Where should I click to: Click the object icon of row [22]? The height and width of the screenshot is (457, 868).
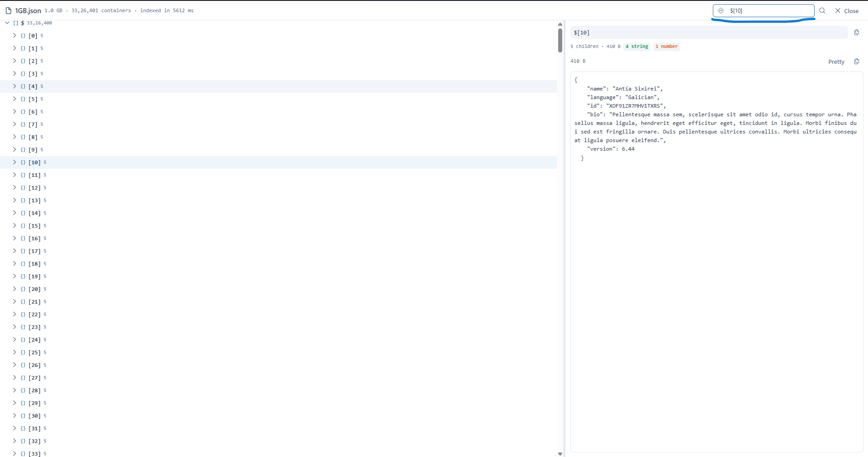23,314
